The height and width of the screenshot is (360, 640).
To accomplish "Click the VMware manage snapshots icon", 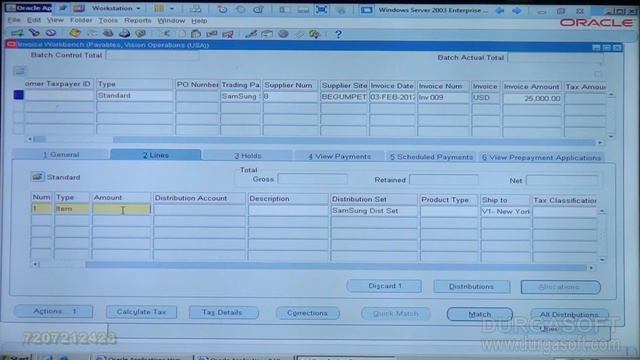I will point(258,9).
